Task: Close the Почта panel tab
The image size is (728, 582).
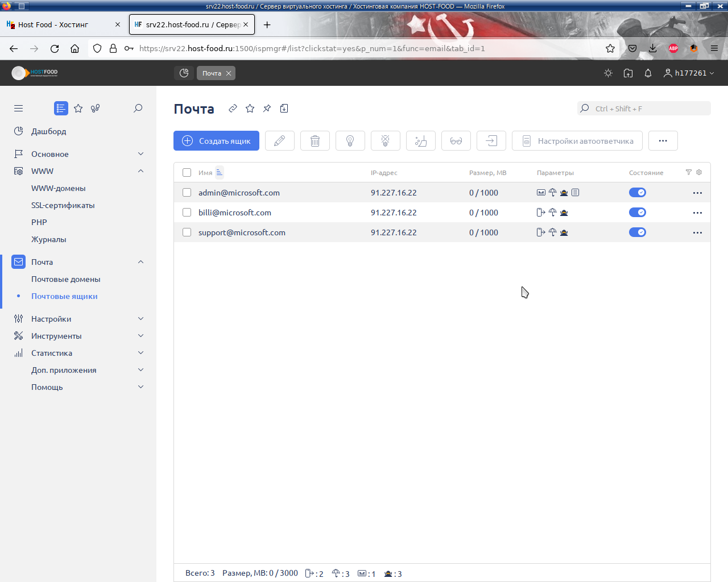Action: pos(229,73)
